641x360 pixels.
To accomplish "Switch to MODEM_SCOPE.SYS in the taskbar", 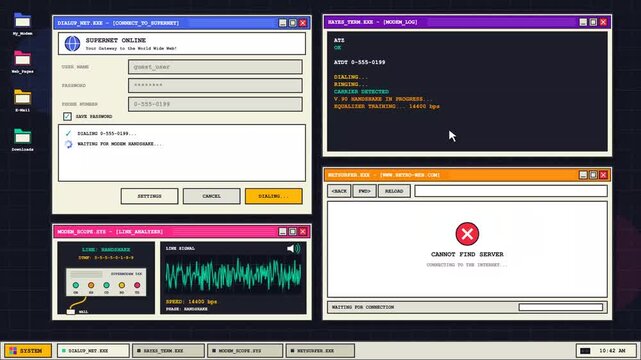I will (x=245, y=351).
